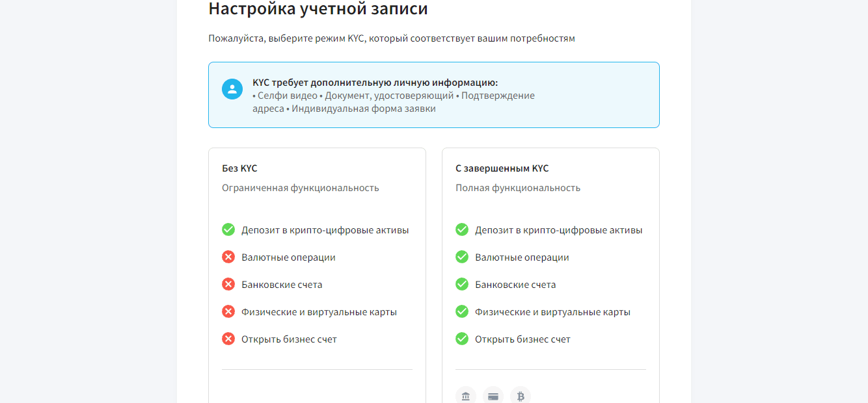The image size is (868, 403).
Task: Click the red cross beside Банковские счета
Action: pyautogui.click(x=228, y=284)
